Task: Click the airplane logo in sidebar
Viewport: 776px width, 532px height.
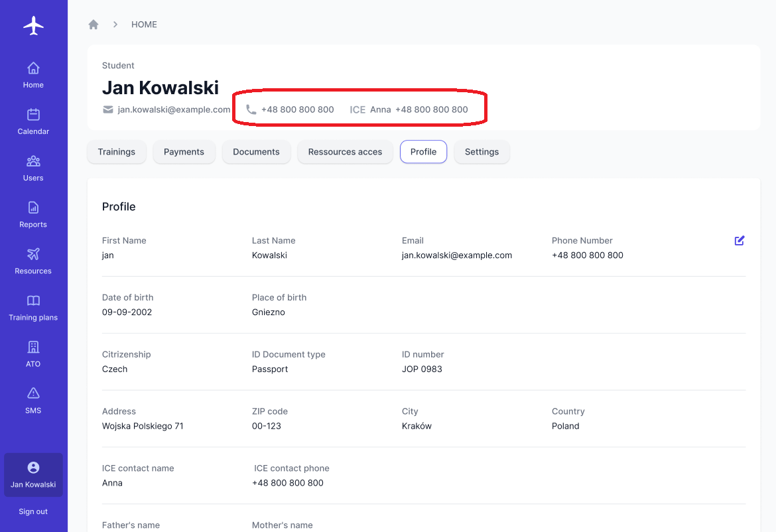Action: pos(33,26)
